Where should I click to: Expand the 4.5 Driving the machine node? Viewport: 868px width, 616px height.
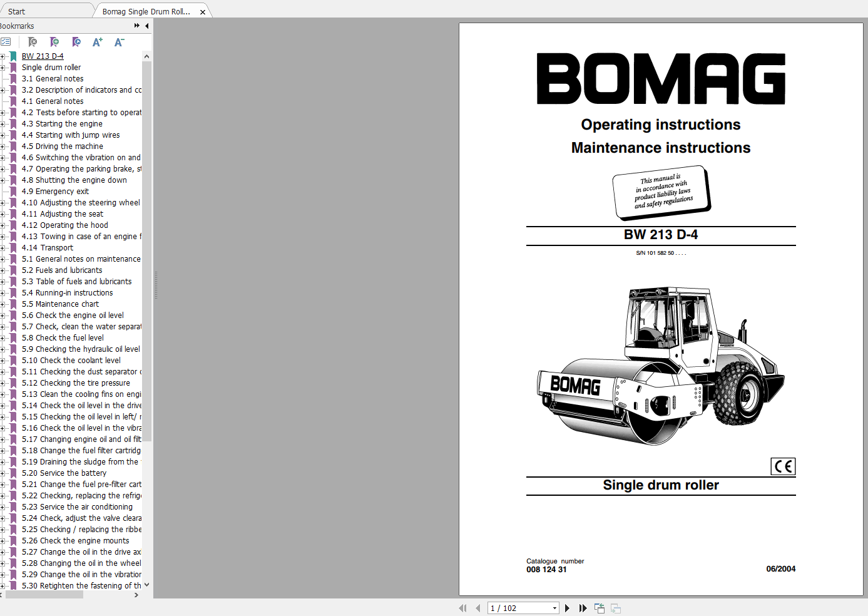click(x=3, y=146)
